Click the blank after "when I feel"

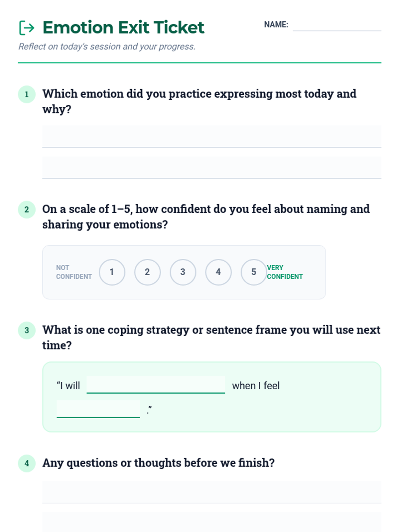(x=98, y=409)
